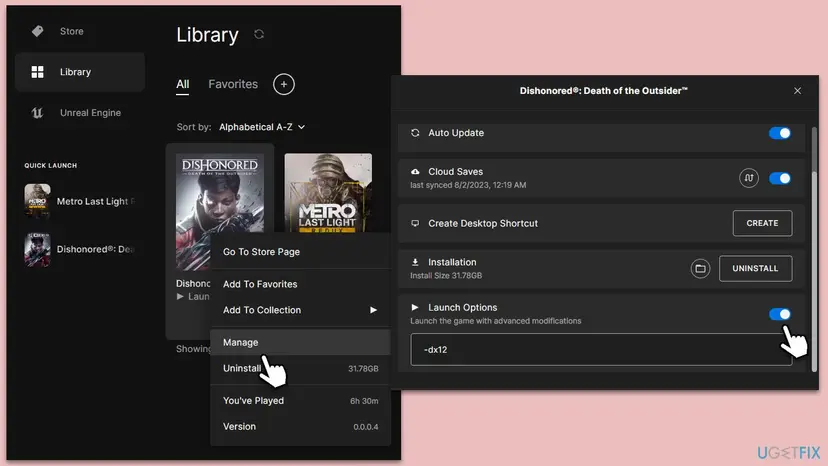Launch Metro Last Light from Quick Launch

(79, 201)
